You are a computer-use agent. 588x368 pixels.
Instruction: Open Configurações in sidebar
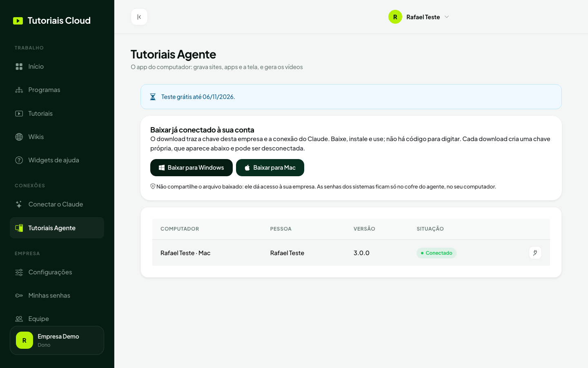coord(57,272)
